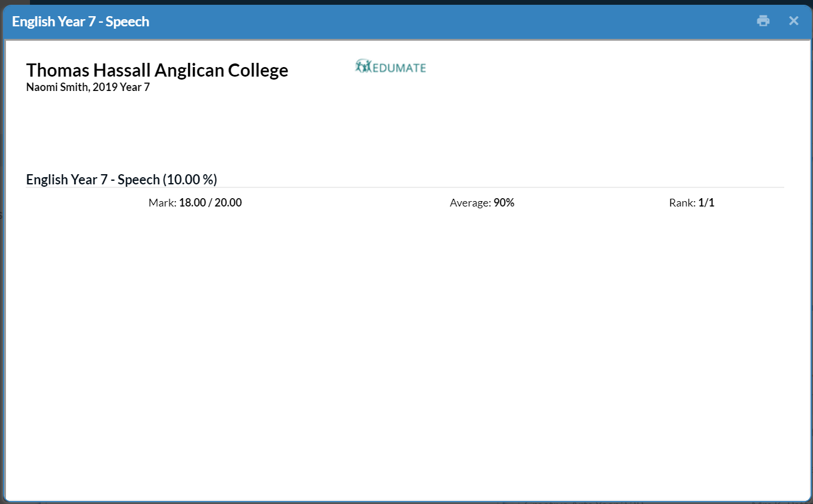Select the English Year 7 - Speech section heading
The height and width of the screenshot is (504, 813).
pyautogui.click(x=93, y=180)
